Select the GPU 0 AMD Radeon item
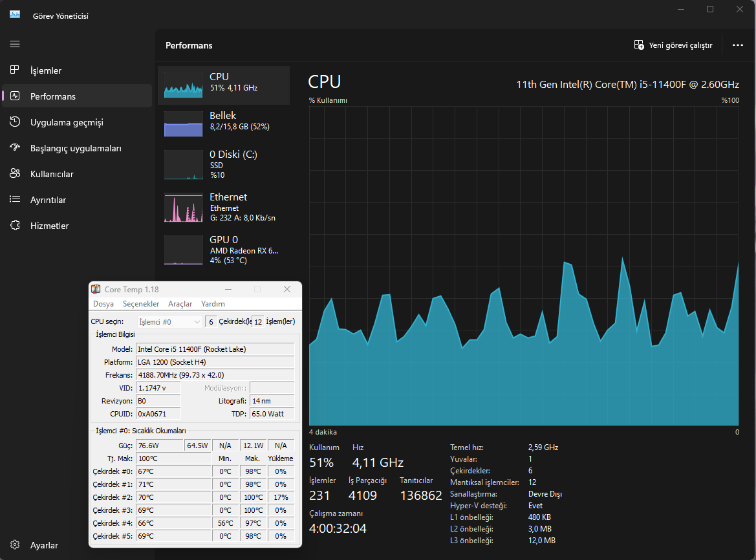Viewport: 756px width, 560px height. 224,250
